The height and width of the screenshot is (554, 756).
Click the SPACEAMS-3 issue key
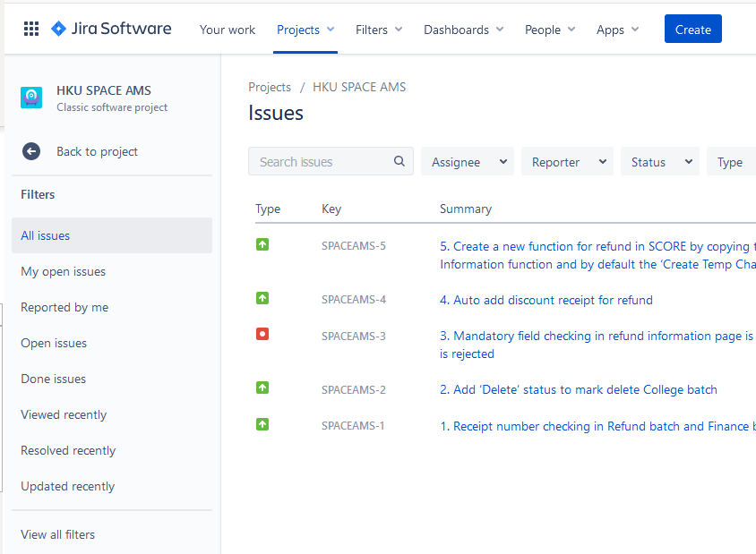click(354, 336)
